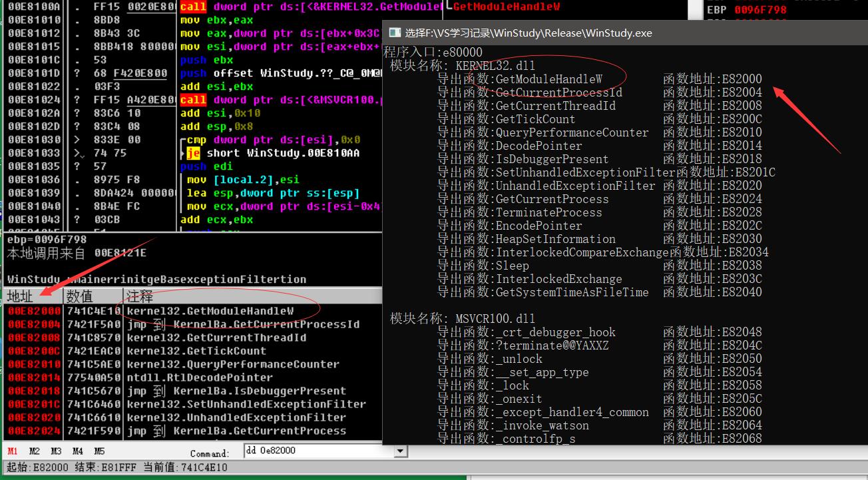
Task: Select the M2 memory button
Action: pyautogui.click(x=35, y=451)
